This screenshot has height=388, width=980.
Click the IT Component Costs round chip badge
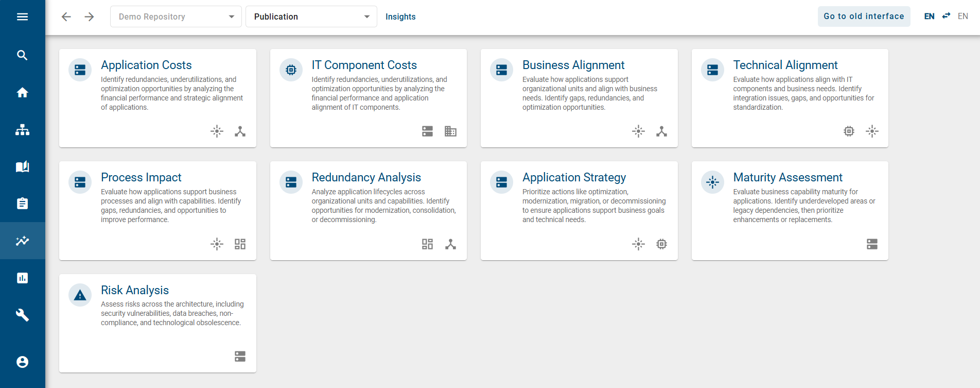point(291,70)
